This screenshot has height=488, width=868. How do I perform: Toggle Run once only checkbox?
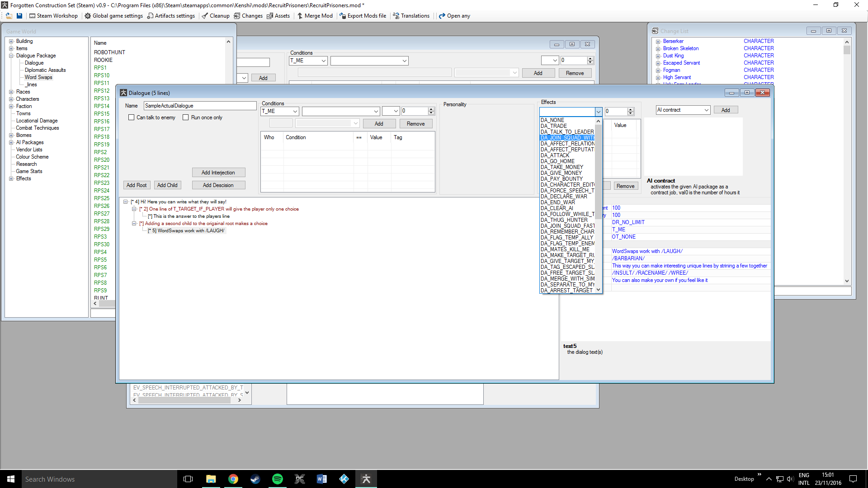(185, 117)
